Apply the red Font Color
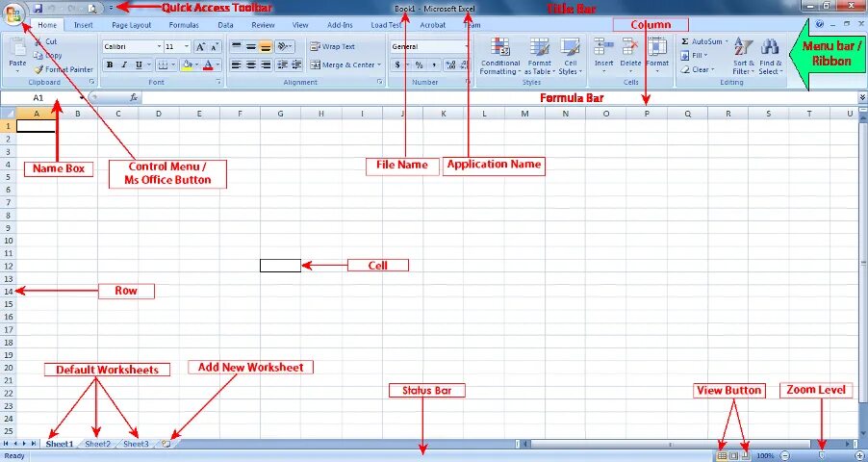The height and width of the screenshot is (462, 868). click(208, 64)
